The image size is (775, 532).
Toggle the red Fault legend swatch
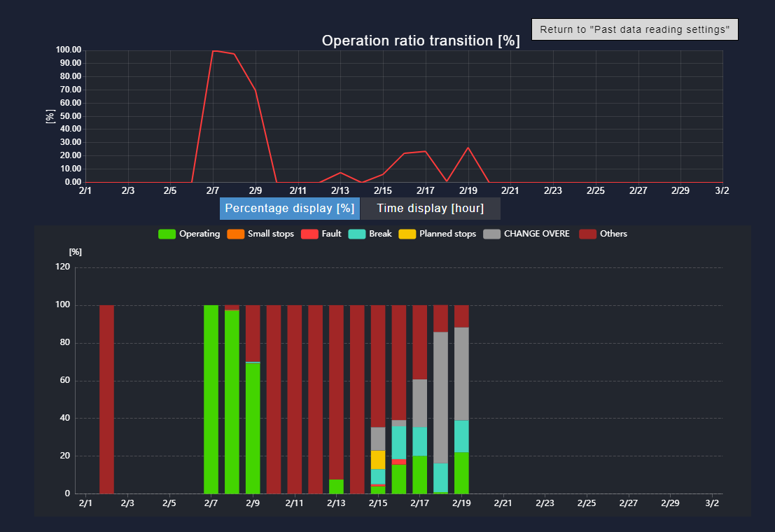click(309, 234)
